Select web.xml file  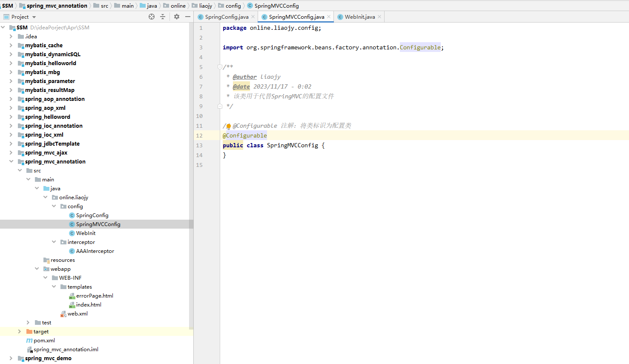click(x=78, y=314)
